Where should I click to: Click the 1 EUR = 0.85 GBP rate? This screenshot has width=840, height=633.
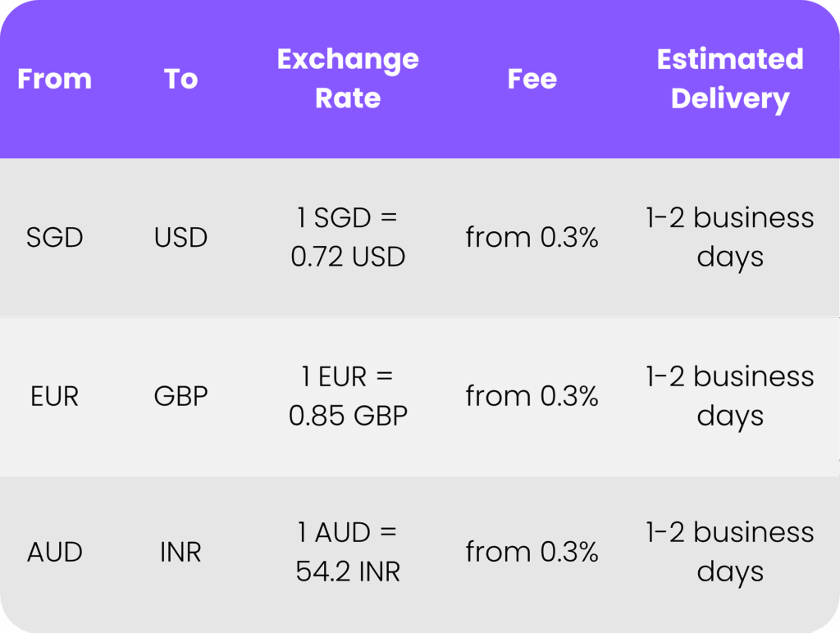point(348,397)
